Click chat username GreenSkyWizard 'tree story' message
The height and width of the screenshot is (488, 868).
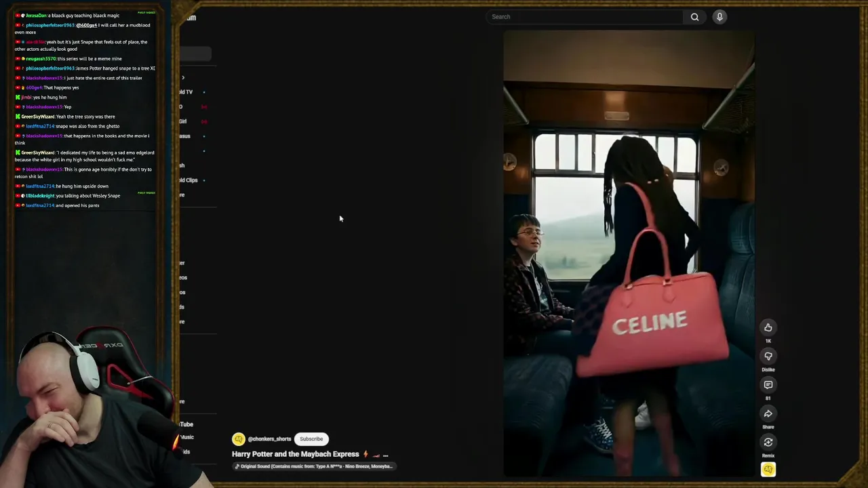[38, 117]
